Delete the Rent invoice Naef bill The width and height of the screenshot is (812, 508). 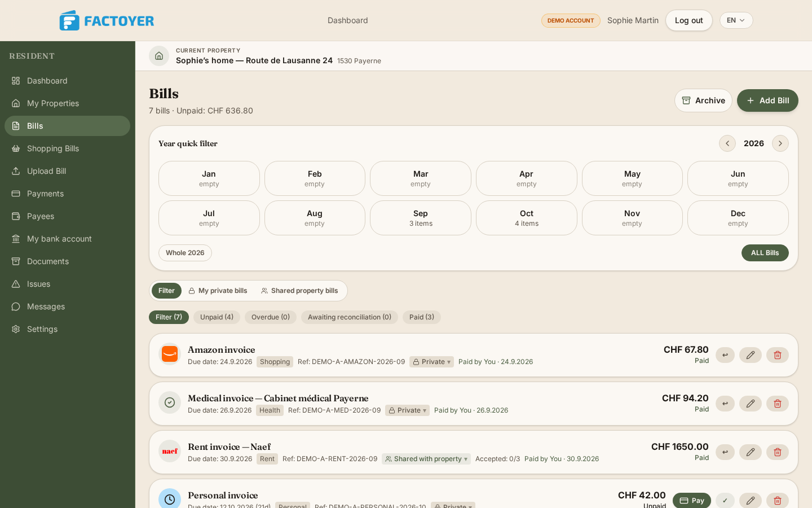[x=778, y=452]
